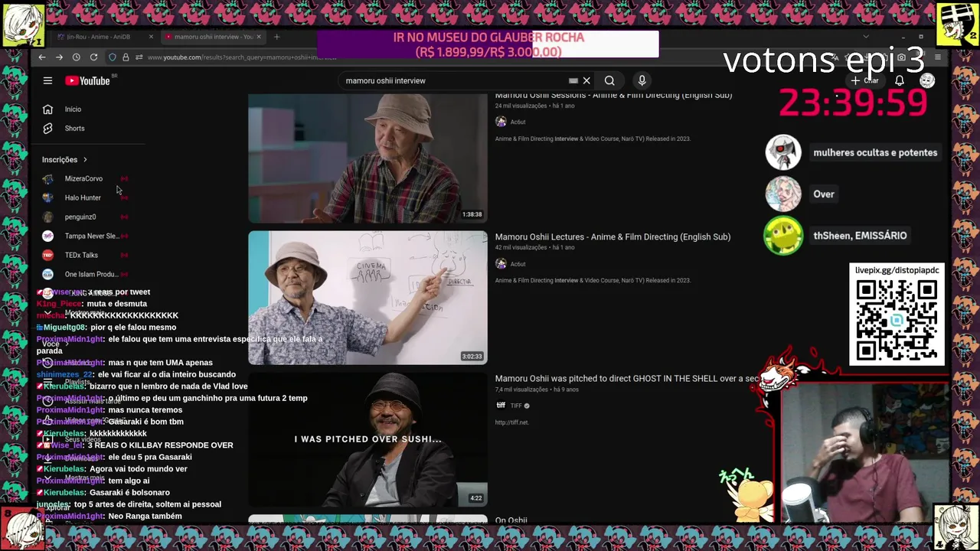The image size is (980, 551).
Task: Close the mamoru oshii interview YouTube tab
Action: pyautogui.click(x=259, y=37)
